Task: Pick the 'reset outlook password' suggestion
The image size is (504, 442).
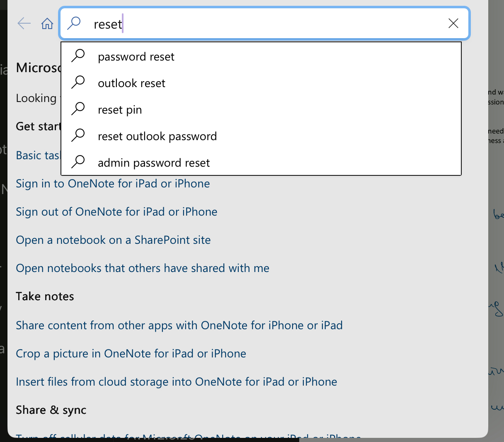Action: 261,136
